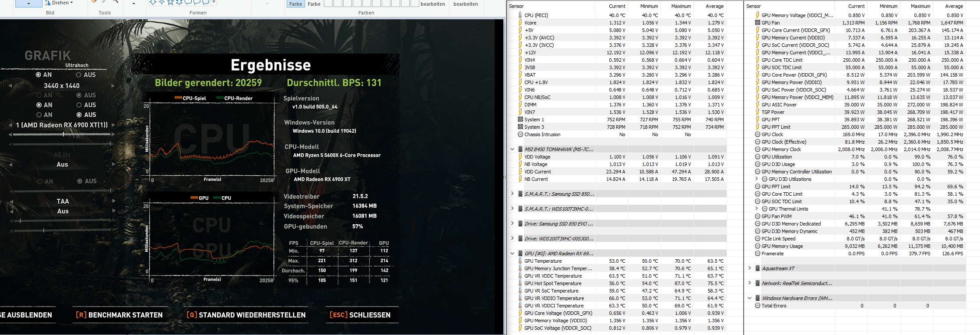Screen dimensions: 980x335
Task: Click the TGP Power bolt icon
Action: (757, 112)
